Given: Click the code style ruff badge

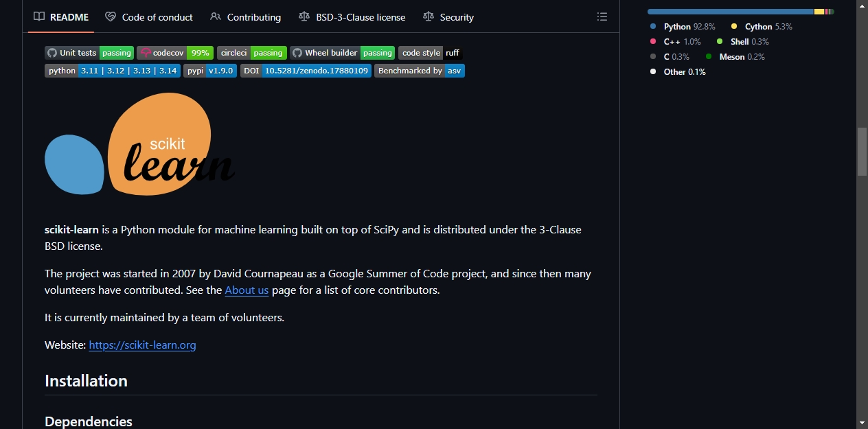Looking at the screenshot, I should [x=431, y=53].
